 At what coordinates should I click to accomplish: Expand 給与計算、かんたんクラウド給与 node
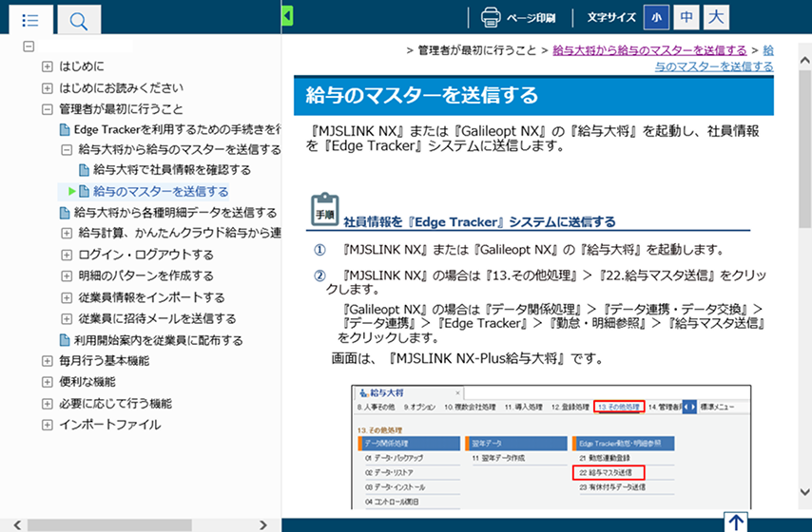click(x=67, y=234)
